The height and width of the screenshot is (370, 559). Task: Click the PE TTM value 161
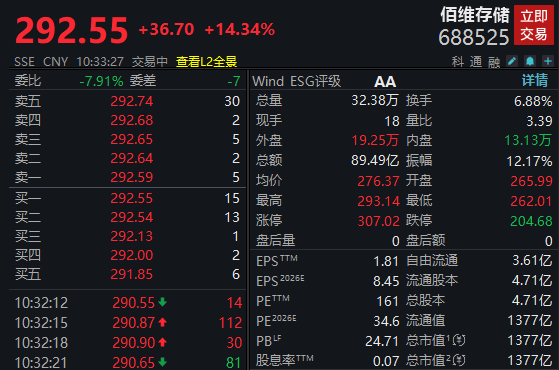pyautogui.click(x=388, y=301)
